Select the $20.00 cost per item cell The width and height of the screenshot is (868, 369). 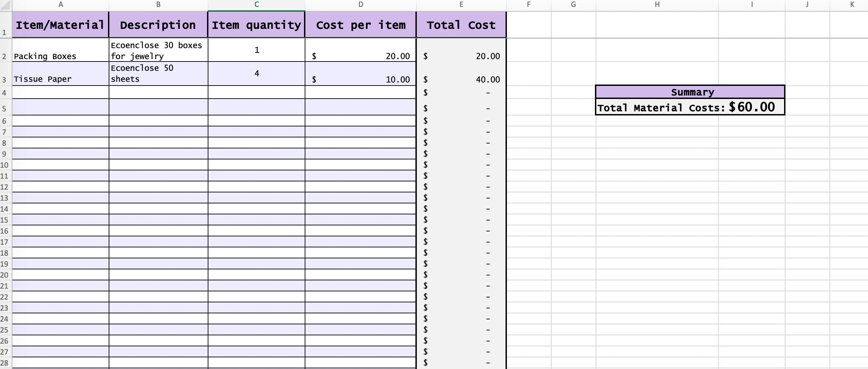tap(360, 51)
